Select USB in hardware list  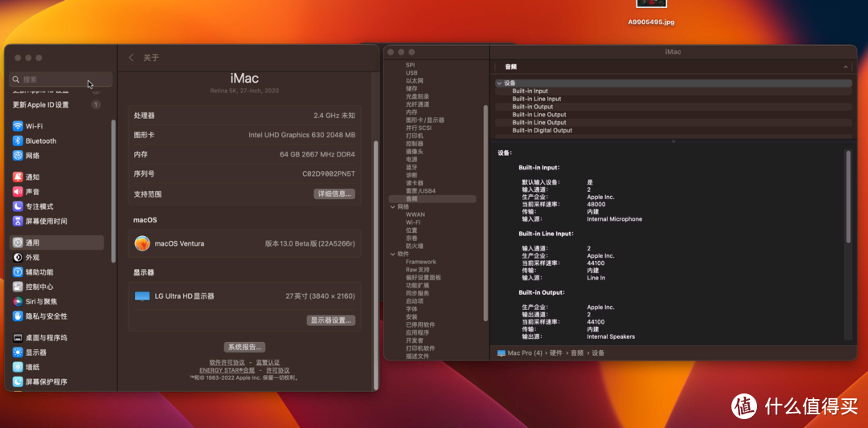tap(411, 73)
